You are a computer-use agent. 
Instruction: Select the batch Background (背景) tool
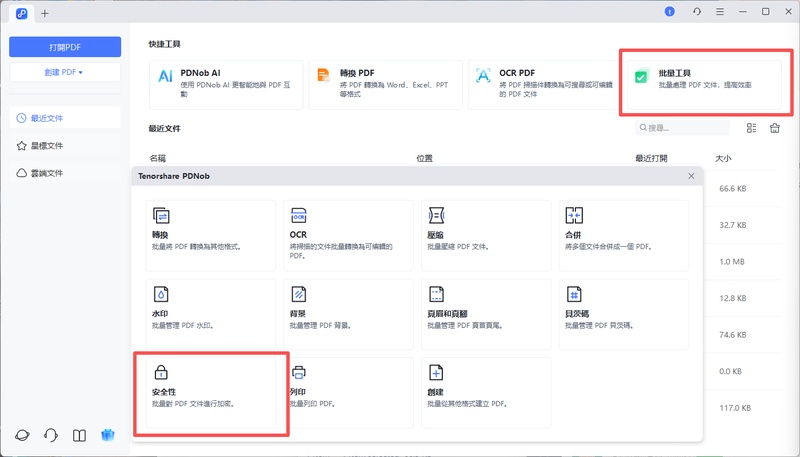(348, 313)
